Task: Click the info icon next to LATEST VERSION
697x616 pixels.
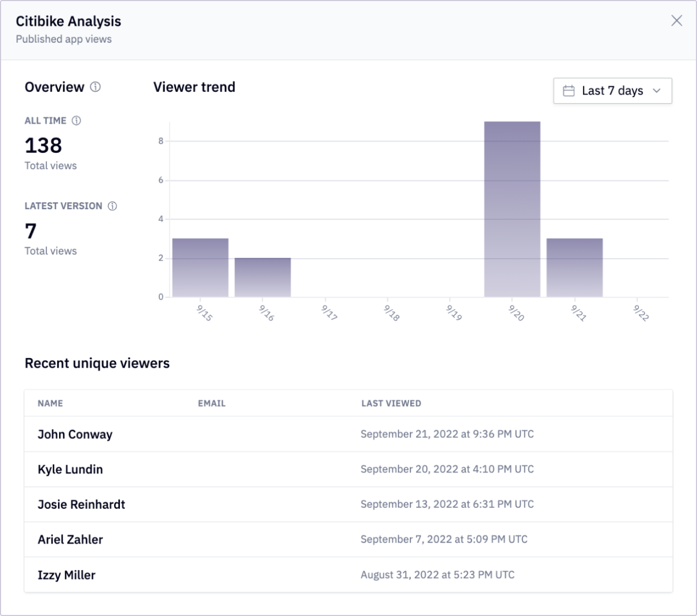Action: pyautogui.click(x=112, y=206)
